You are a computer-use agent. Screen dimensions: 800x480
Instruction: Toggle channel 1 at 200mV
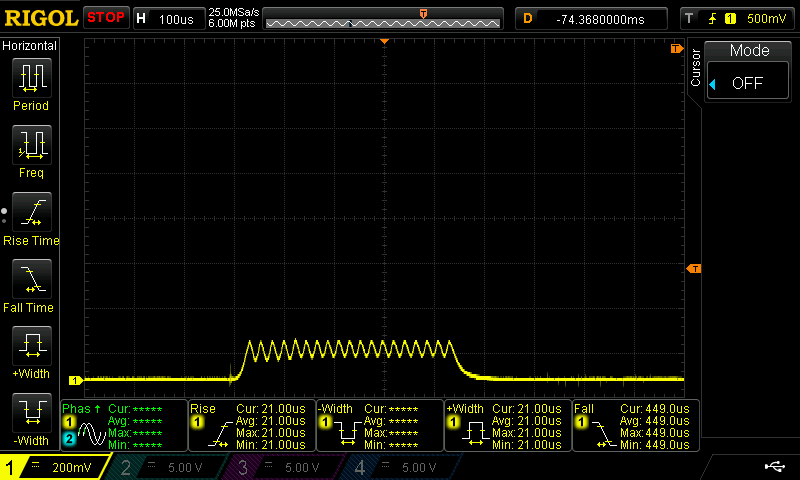52,467
